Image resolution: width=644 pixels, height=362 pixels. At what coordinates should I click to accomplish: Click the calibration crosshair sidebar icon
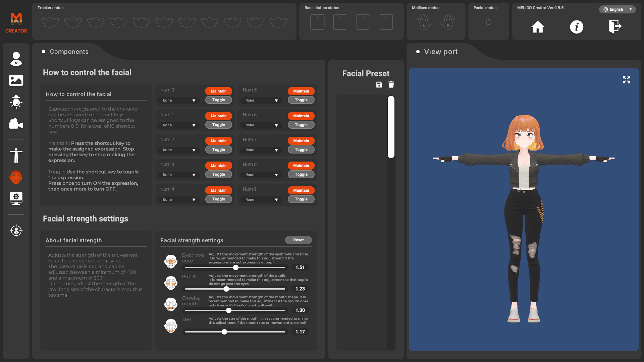tap(16, 231)
